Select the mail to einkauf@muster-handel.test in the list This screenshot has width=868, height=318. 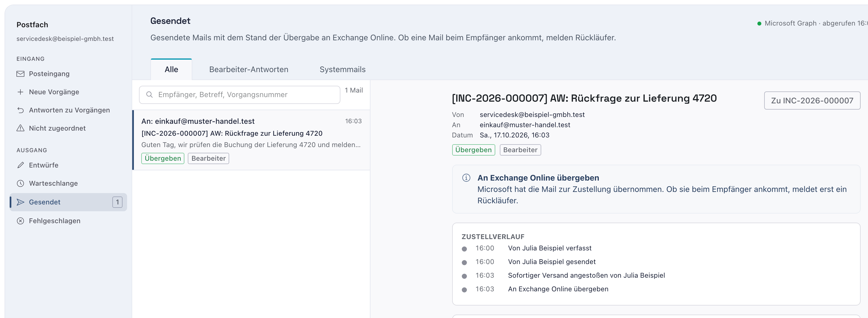[251, 140]
